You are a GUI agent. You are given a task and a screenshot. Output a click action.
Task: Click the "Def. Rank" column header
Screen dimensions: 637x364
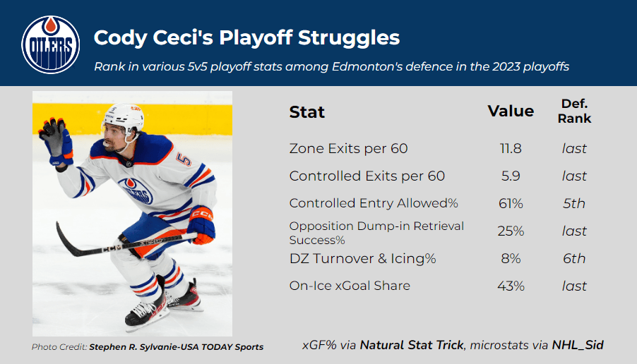(x=574, y=111)
